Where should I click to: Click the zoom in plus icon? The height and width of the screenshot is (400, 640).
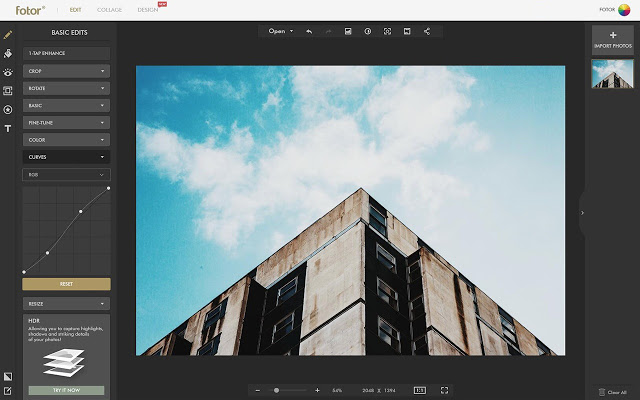coord(317,390)
